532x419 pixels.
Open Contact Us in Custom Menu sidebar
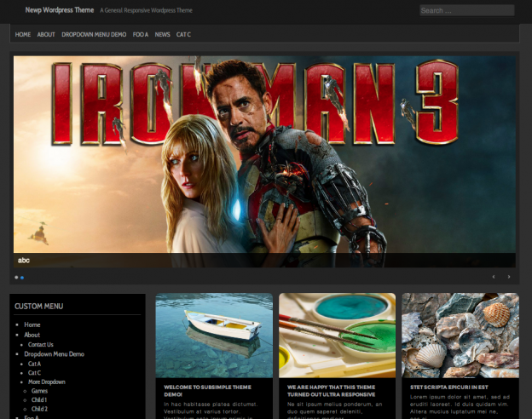(x=41, y=345)
